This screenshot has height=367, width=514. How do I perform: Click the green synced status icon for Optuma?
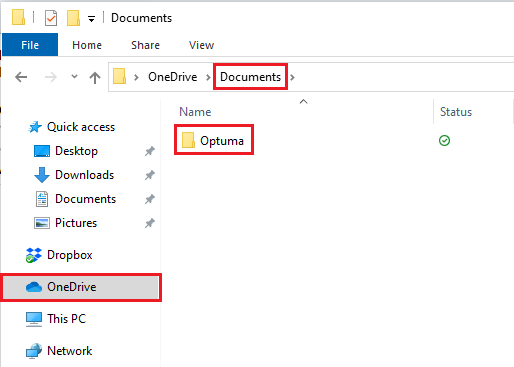444,141
